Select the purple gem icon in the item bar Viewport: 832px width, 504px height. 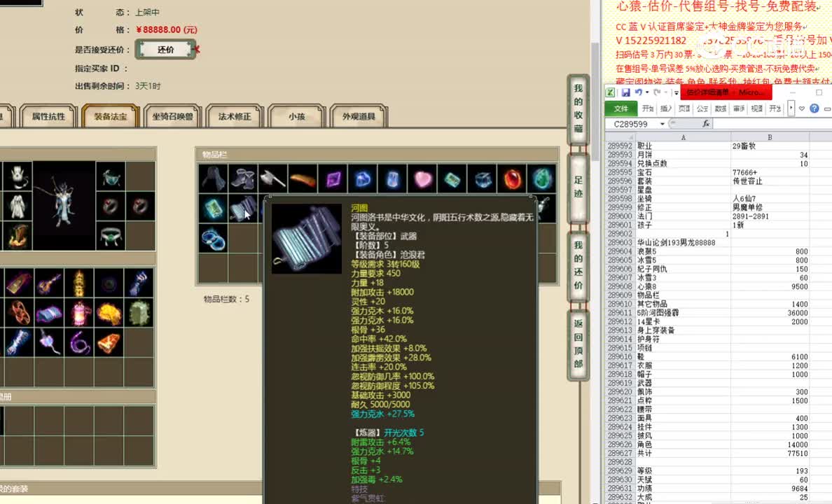pyautogui.click(x=333, y=178)
